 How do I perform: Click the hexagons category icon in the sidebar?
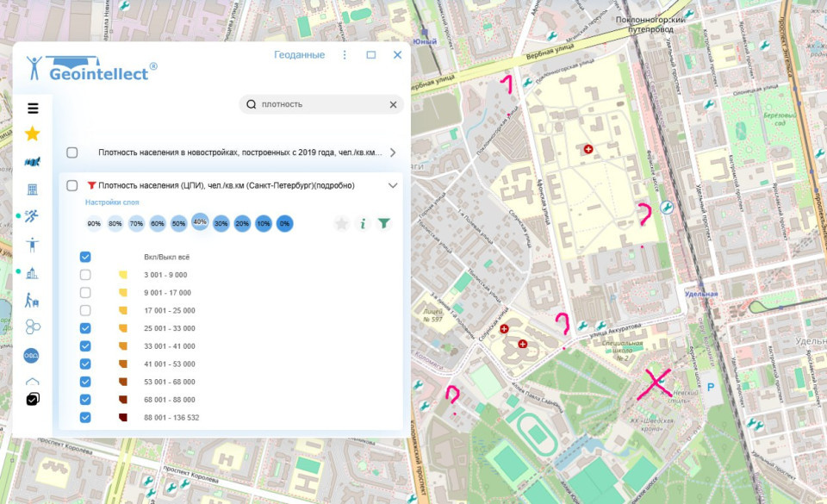(33, 327)
